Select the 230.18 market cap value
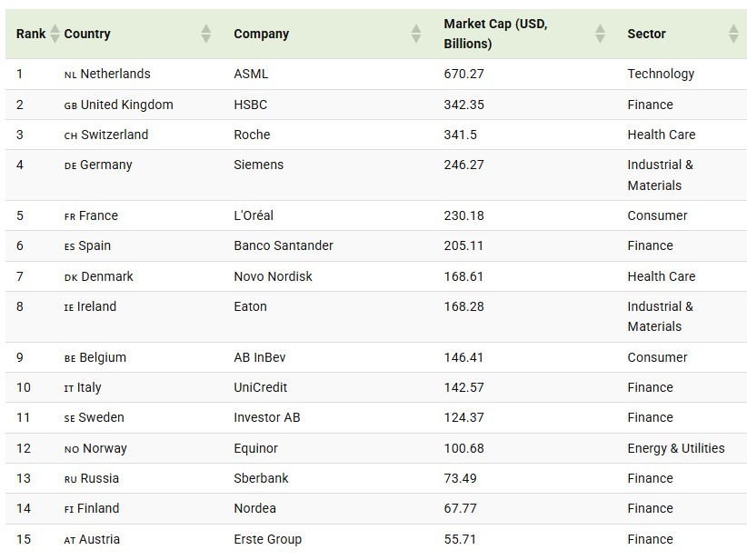747x560 pixels. coord(464,215)
